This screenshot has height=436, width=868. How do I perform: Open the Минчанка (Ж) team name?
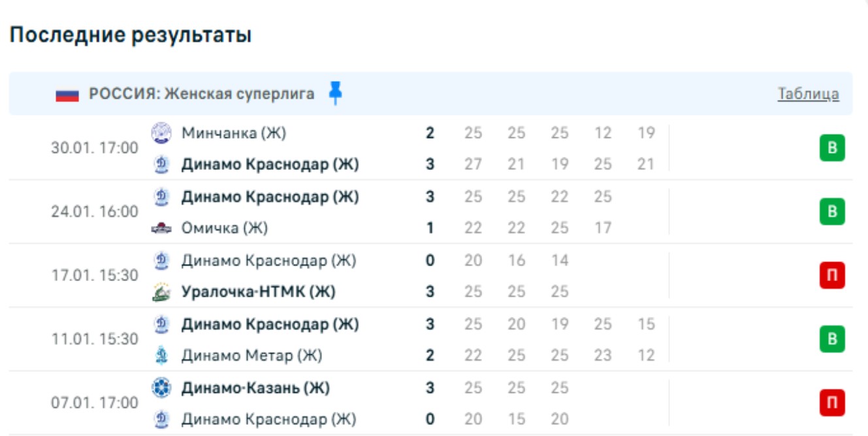point(234,133)
